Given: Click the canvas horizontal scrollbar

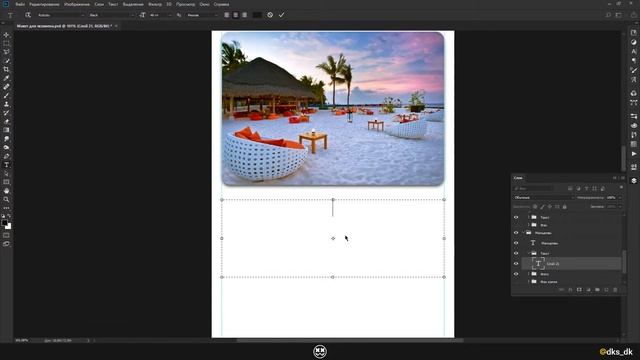Looking at the screenshot, I should [350, 340].
